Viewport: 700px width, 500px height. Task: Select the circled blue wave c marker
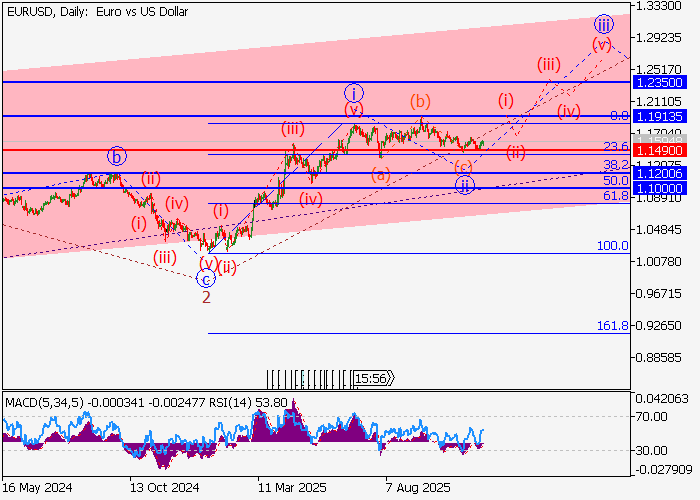tap(206, 280)
